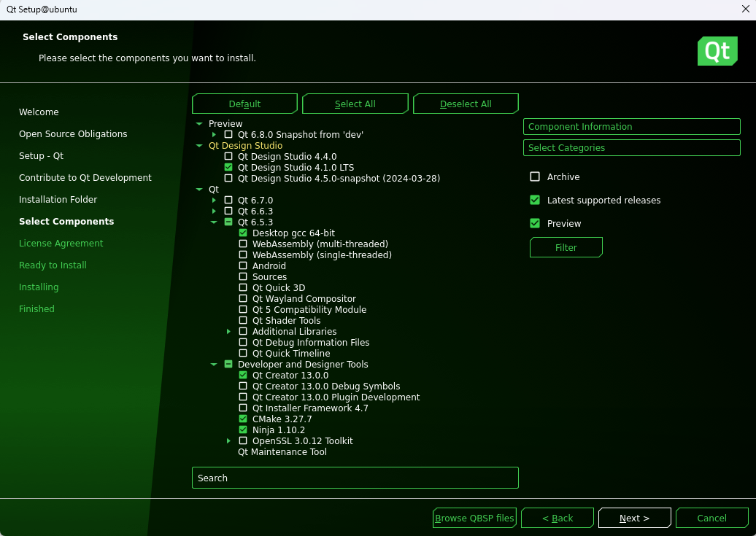The width and height of the screenshot is (756, 536).
Task: Expand the Qt 6.8.0 Snapshot node
Action: (214, 135)
